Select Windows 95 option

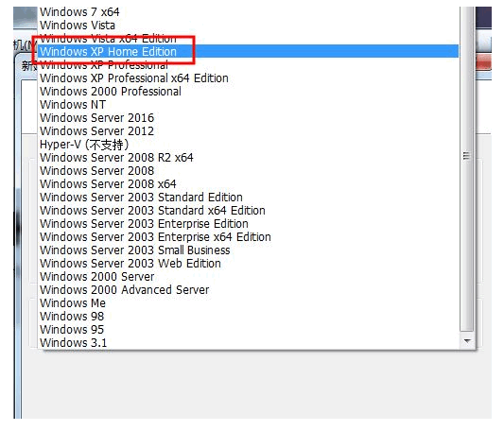249,330
